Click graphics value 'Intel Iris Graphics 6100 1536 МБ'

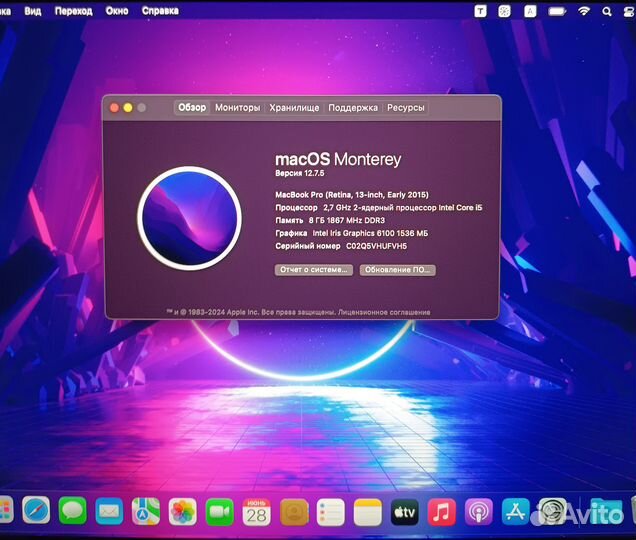coord(370,233)
